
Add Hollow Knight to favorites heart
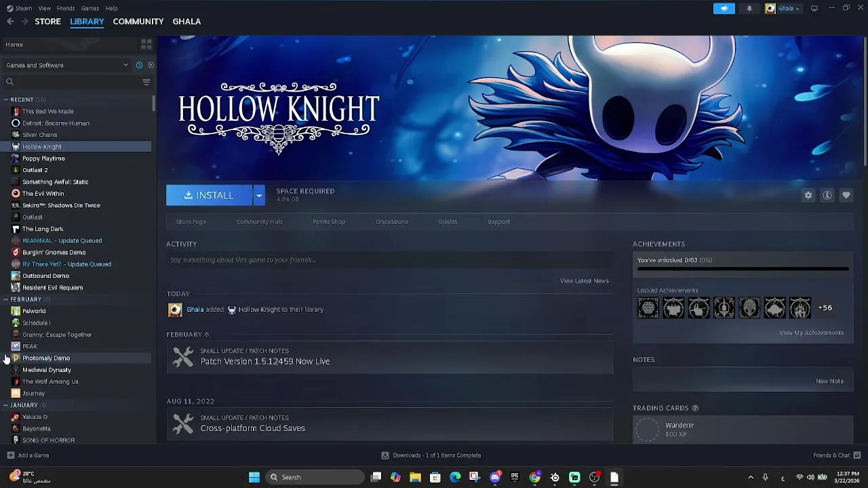tap(846, 195)
